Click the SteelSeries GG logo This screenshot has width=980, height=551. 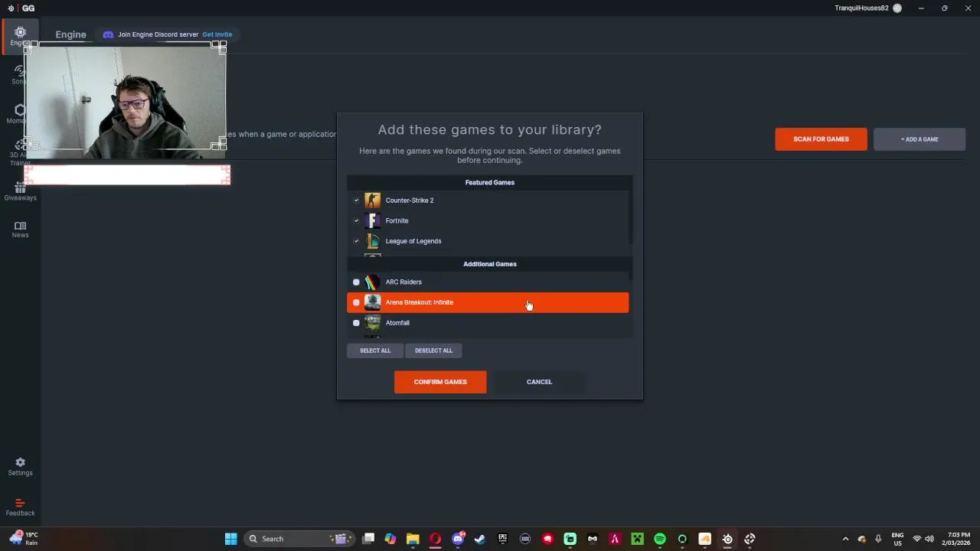click(x=21, y=8)
